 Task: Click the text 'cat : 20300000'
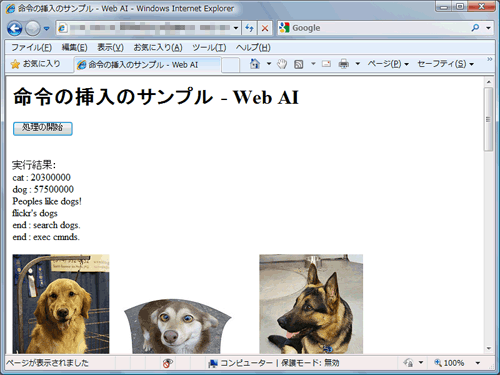pos(42,177)
